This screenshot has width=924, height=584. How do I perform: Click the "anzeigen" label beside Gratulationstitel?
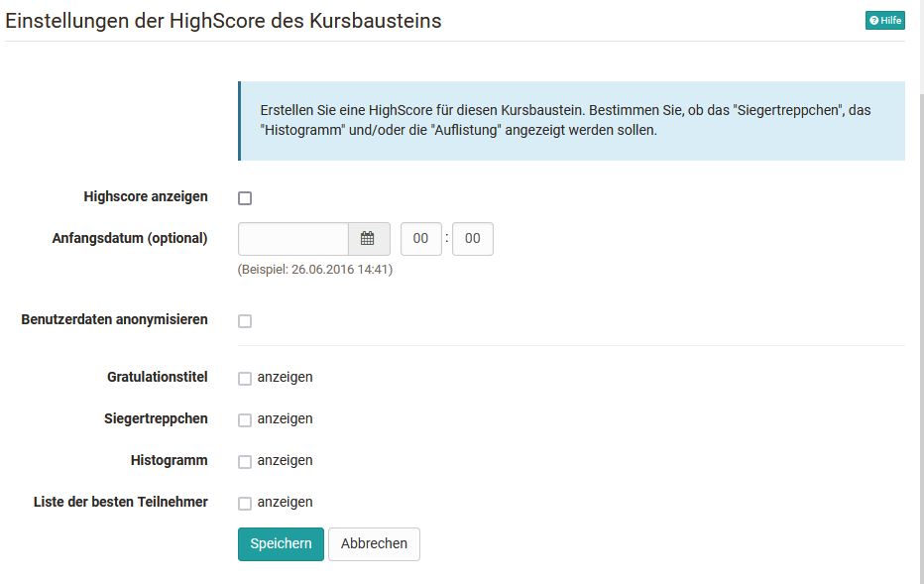pos(286,377)
